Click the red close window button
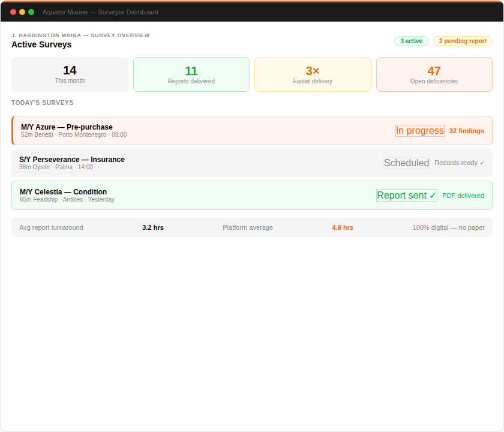This screenshot has width=504, height=432. click(13, 12)
